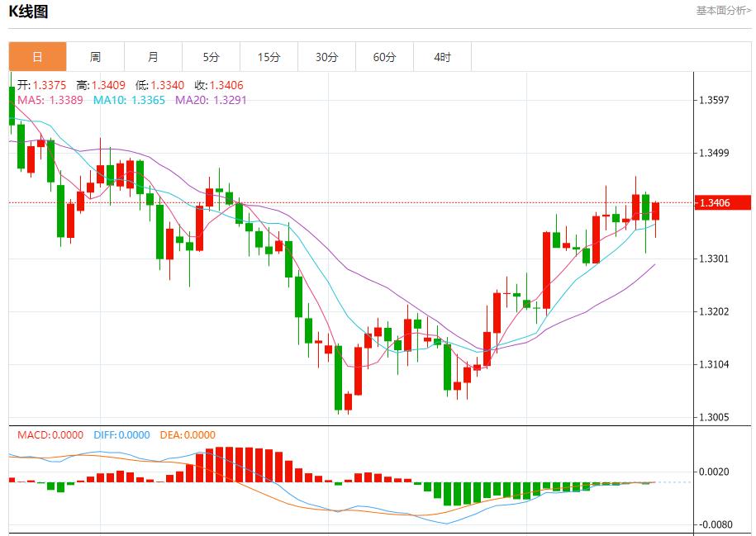756x536 pixels.
Task: Open the 5分 interval chart
Action: 211,57
